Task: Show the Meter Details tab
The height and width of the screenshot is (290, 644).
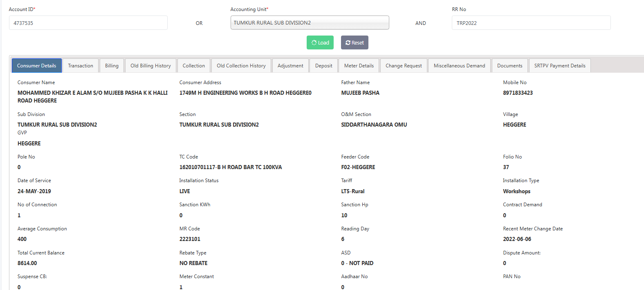Action: click(359, 66)
